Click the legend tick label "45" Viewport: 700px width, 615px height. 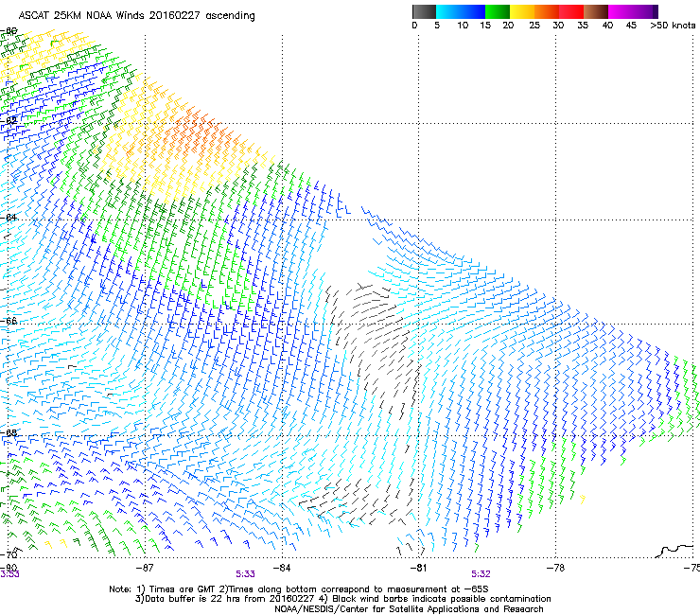click(x=631, y=26)
